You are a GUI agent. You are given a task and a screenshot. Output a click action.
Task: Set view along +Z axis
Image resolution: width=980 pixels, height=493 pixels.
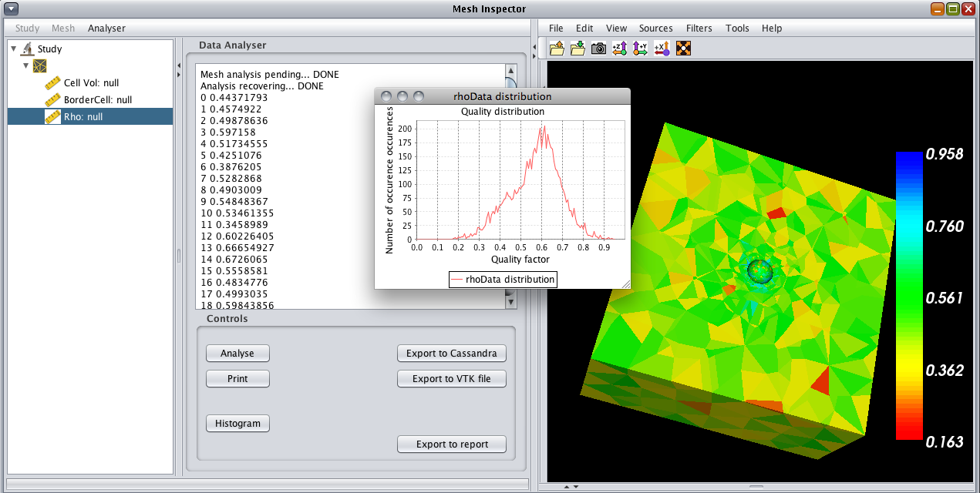[619, 49]
